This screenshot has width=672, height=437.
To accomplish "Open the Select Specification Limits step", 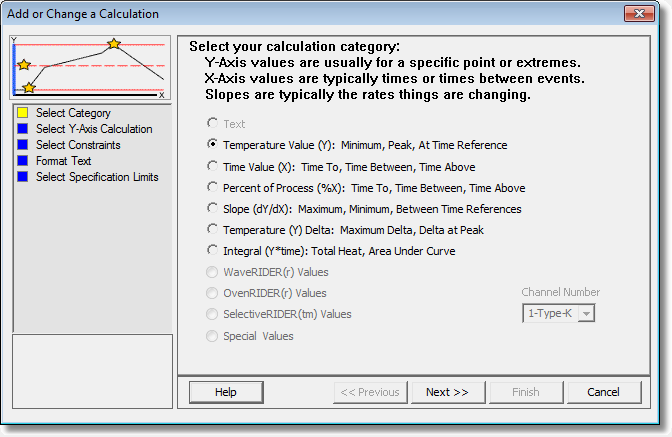I will pyautogui.click(x=97, y=177).
